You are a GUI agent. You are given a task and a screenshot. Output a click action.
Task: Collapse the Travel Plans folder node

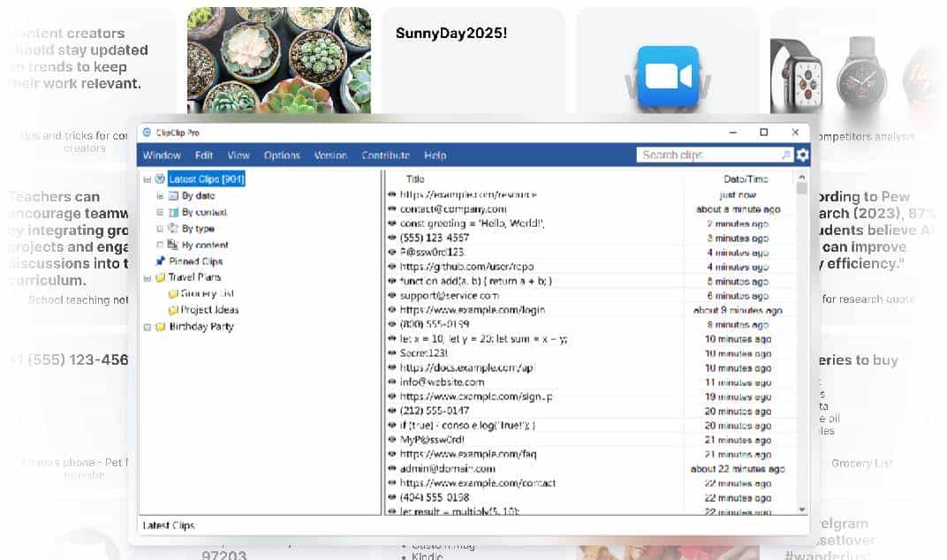pos(147,278)
